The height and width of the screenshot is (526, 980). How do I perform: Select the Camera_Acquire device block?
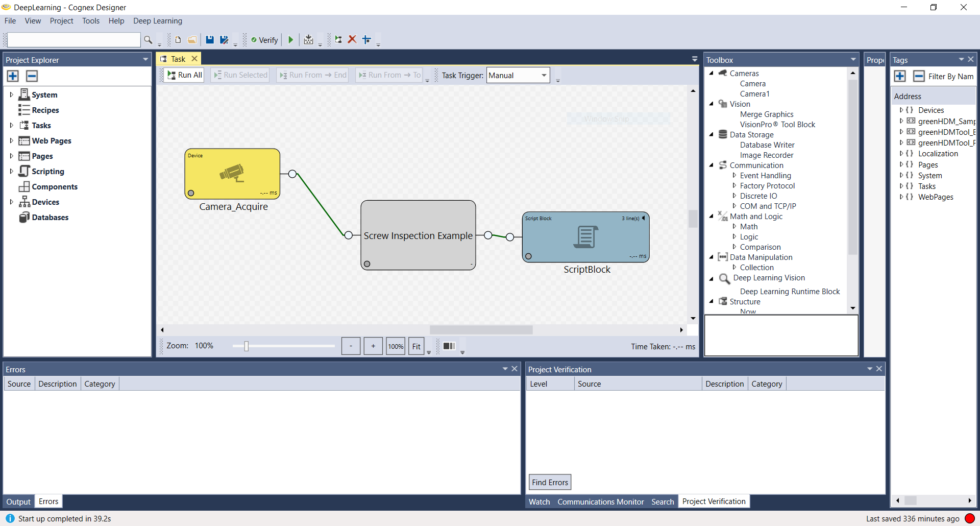232,174
